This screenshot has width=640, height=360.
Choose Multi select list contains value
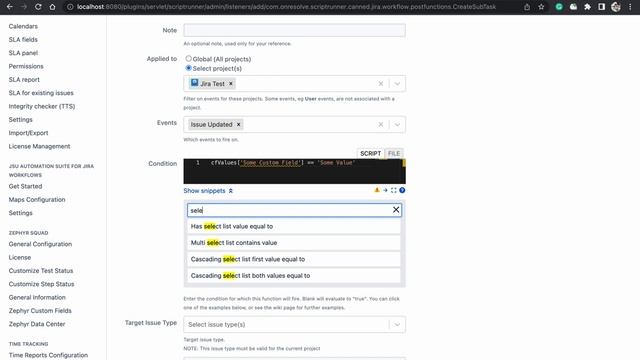coord(294,243)
